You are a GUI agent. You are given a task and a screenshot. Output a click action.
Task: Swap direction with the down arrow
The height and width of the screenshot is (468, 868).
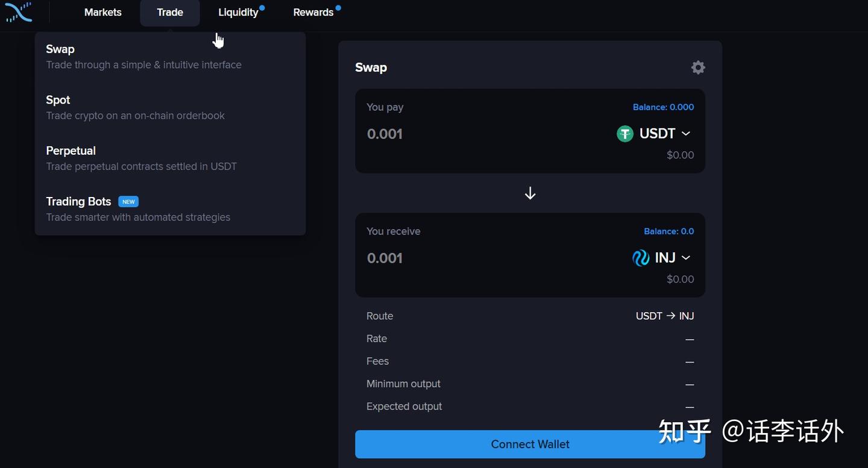(x=530, y=193)
